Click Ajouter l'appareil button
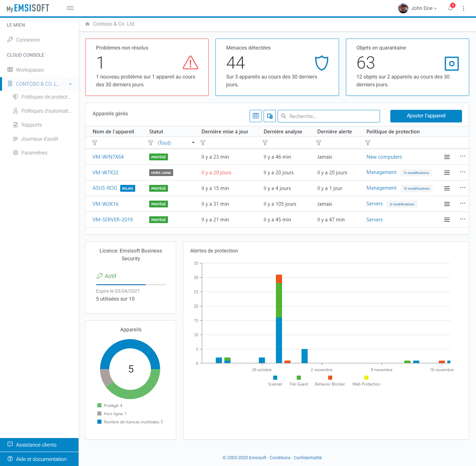 [426, 116]
